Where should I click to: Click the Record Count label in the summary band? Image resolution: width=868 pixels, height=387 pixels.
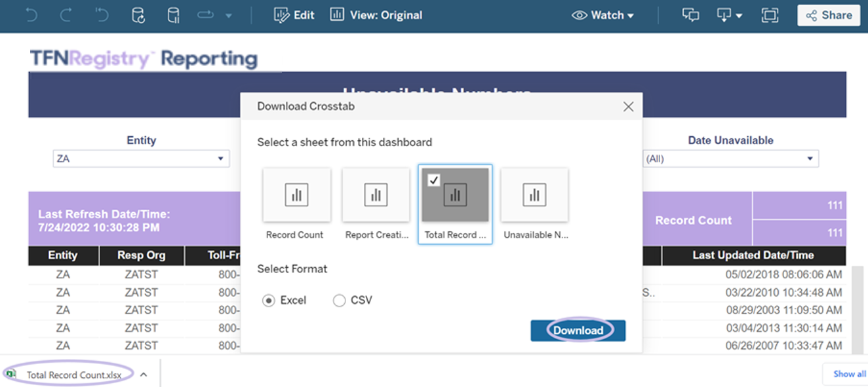694,221
